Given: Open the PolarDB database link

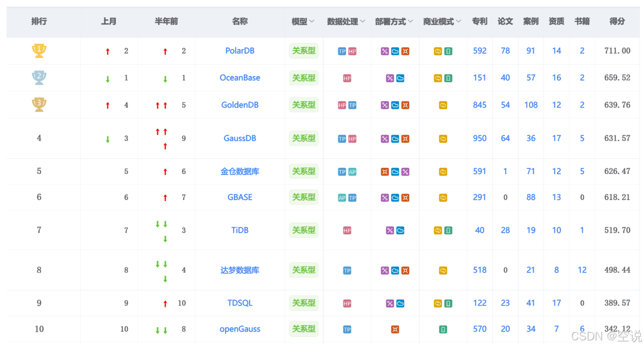Looking at the screenshot, I should point(240,51).
